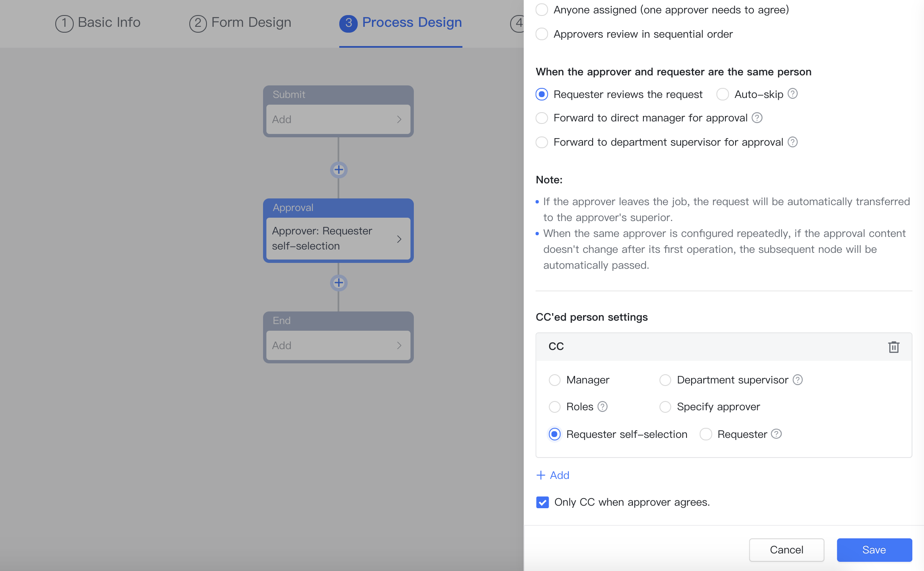Switch to the Form Design tab
Viewport: 924px width, 571px height.
pyautogui.click(x=240, y=22)
